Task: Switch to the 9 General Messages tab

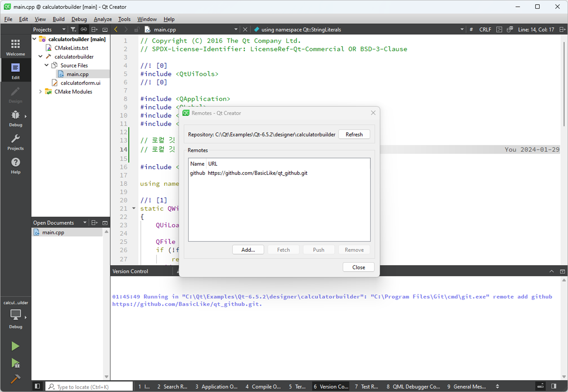Action: click(x=467, y=386)
